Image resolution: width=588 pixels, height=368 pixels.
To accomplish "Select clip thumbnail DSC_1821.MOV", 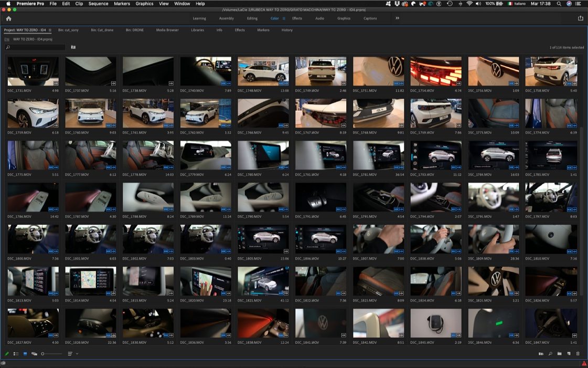I will pos(263,281).
